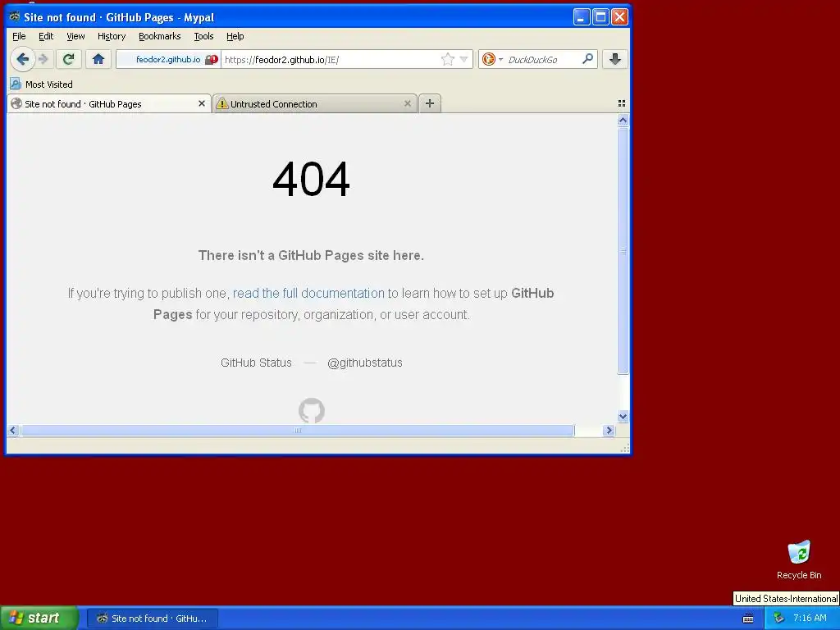This screenshot has height=630, width=840.
Task: Follow the read the full documentation link
Action: [308, 293]
